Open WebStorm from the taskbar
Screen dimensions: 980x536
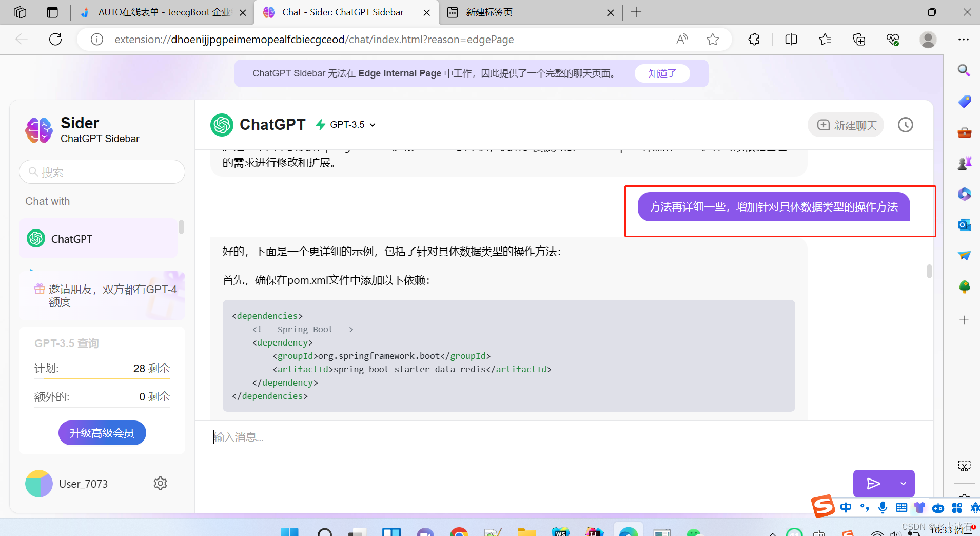point(560,532)
